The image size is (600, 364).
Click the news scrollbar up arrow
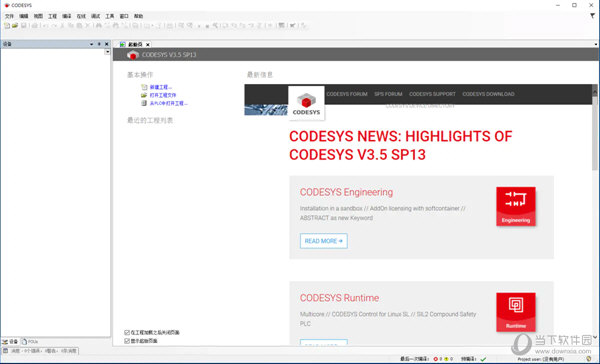click(x=595, y=92)
